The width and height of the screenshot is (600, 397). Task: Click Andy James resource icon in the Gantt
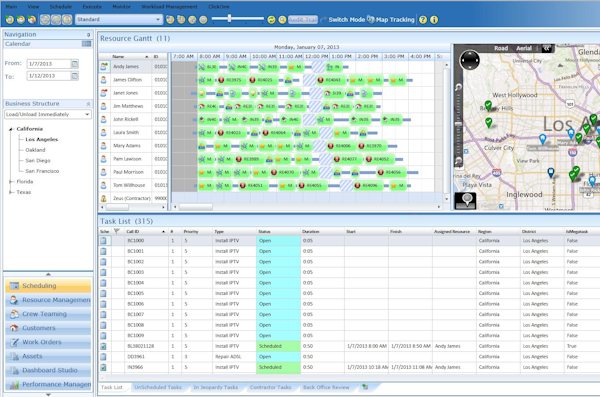click(x=104, y=67)
